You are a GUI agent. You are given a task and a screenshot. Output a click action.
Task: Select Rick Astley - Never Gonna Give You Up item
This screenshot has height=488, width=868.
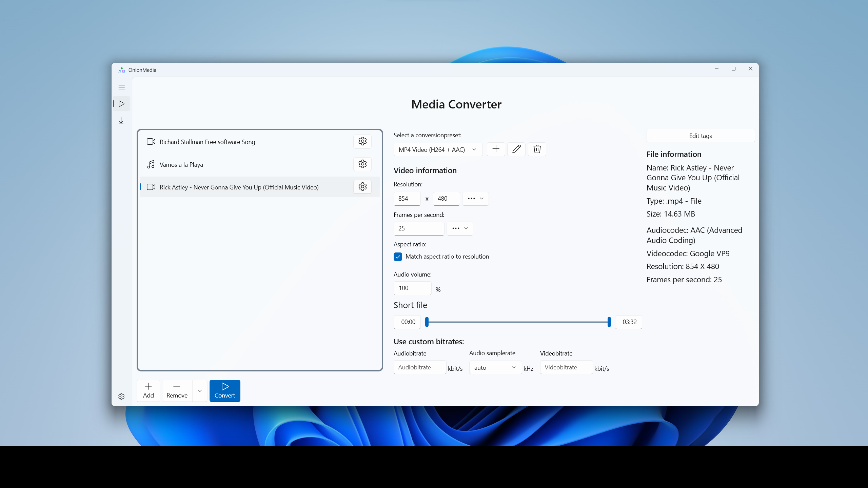coord(260,187)
